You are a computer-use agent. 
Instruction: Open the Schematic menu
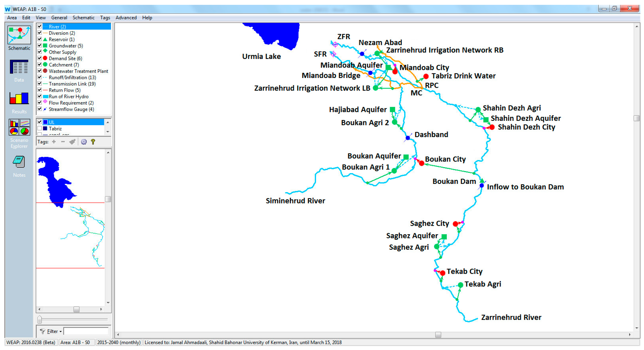(x=83, y=18)
